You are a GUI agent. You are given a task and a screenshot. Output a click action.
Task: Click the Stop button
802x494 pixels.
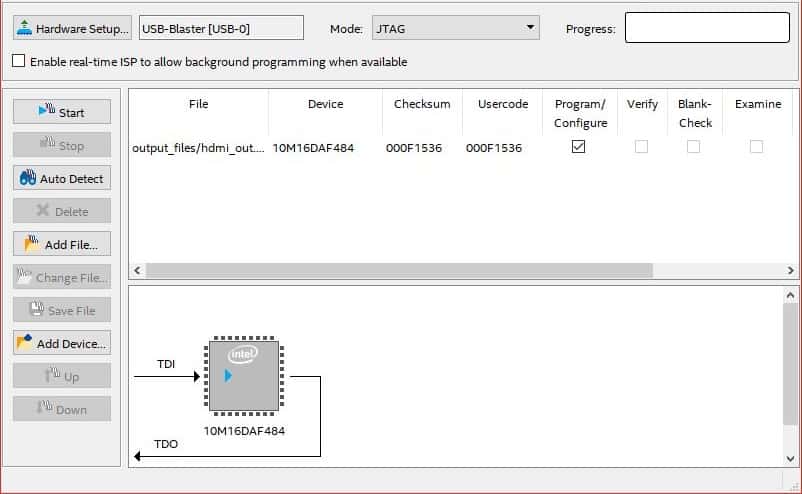coord(62,145)
